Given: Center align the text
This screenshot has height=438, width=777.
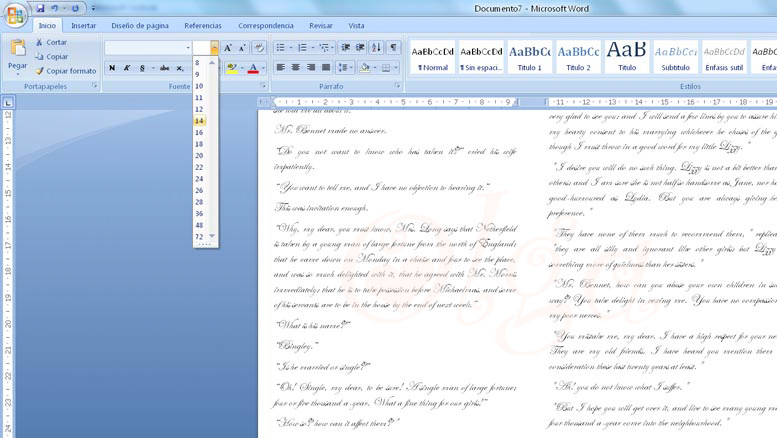Looking at the screenshot, I should point(296,67).
